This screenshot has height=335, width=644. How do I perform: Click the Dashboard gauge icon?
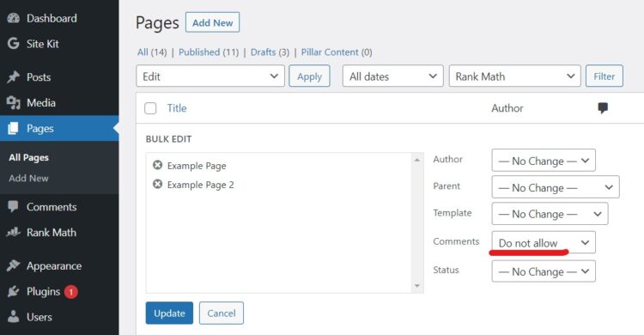13,18
